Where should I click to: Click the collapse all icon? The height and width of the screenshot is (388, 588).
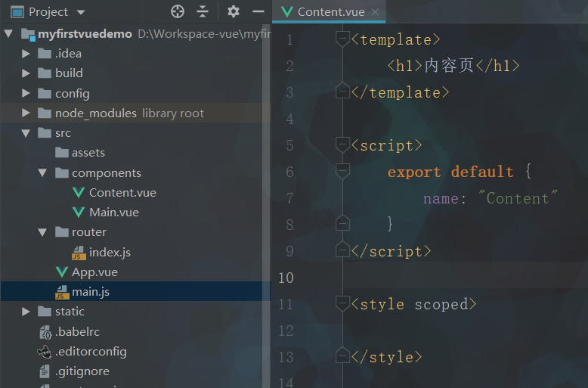(203, 11)
